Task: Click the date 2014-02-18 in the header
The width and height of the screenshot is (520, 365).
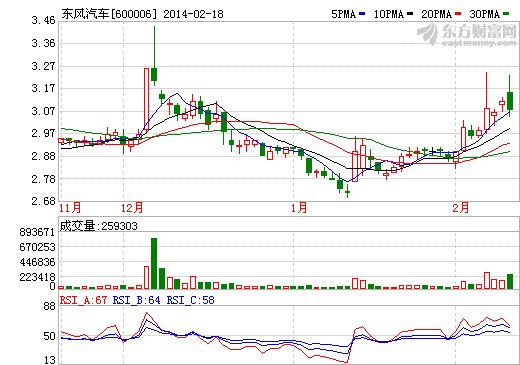Action: [x=193, y=14]
